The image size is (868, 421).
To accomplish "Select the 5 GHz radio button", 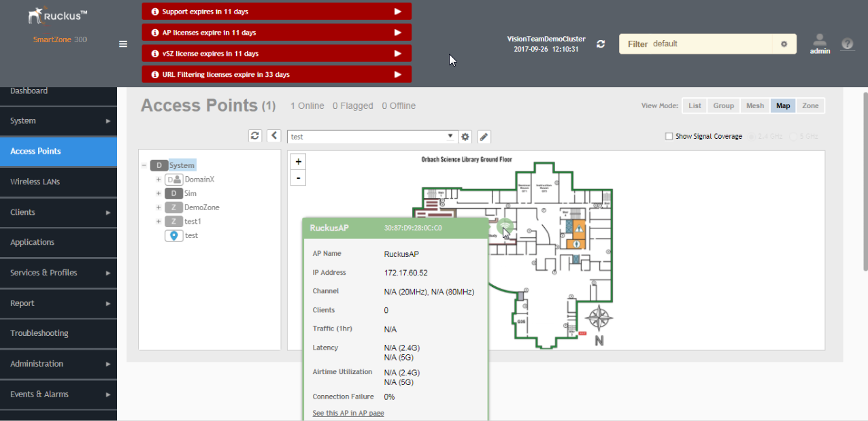I will 793,137.
